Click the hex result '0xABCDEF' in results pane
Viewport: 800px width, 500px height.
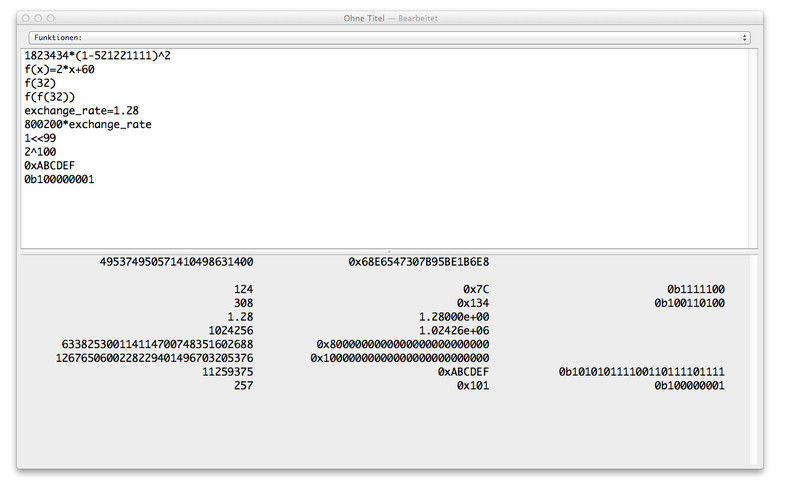463,372
